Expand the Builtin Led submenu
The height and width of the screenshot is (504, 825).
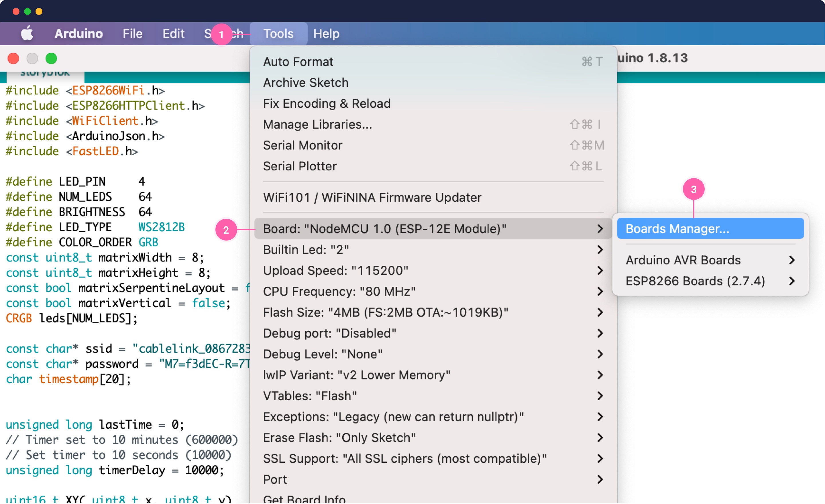click(433, 250)
